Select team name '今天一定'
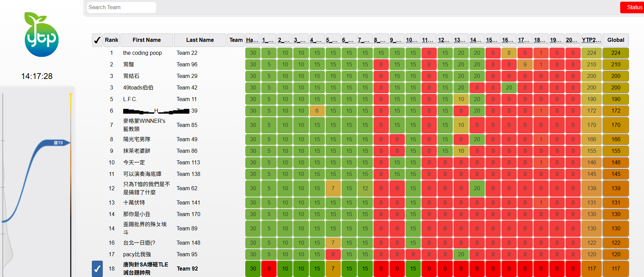The width and height of the screenshot is (644, 277). 134,162
